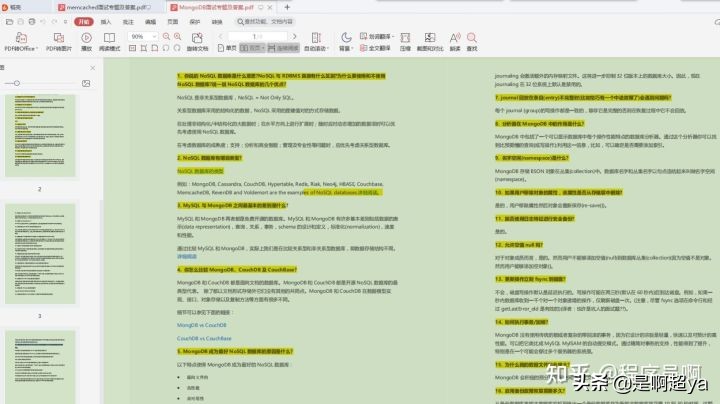Open the 页面 ribbon tab
This screenshot has height=404, width=720.
[173, 22]
